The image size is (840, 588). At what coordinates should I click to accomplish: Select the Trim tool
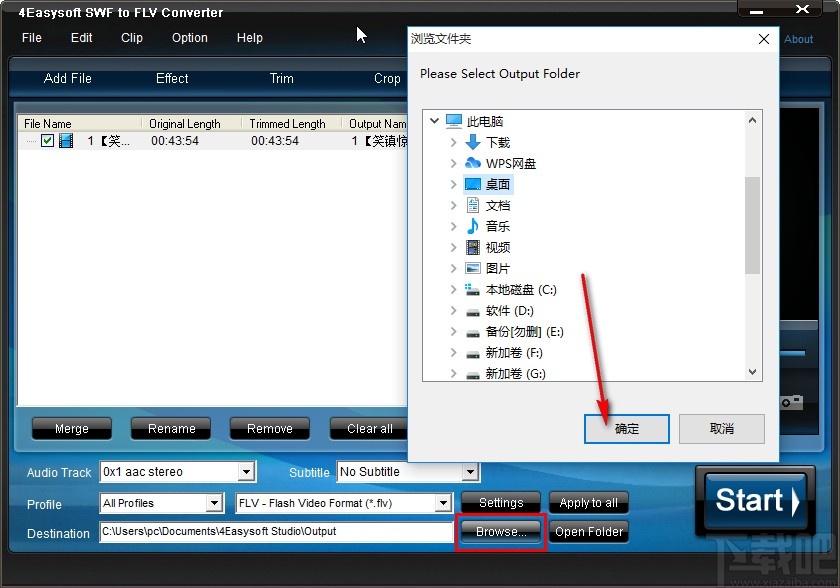click(x=280, y=78)
